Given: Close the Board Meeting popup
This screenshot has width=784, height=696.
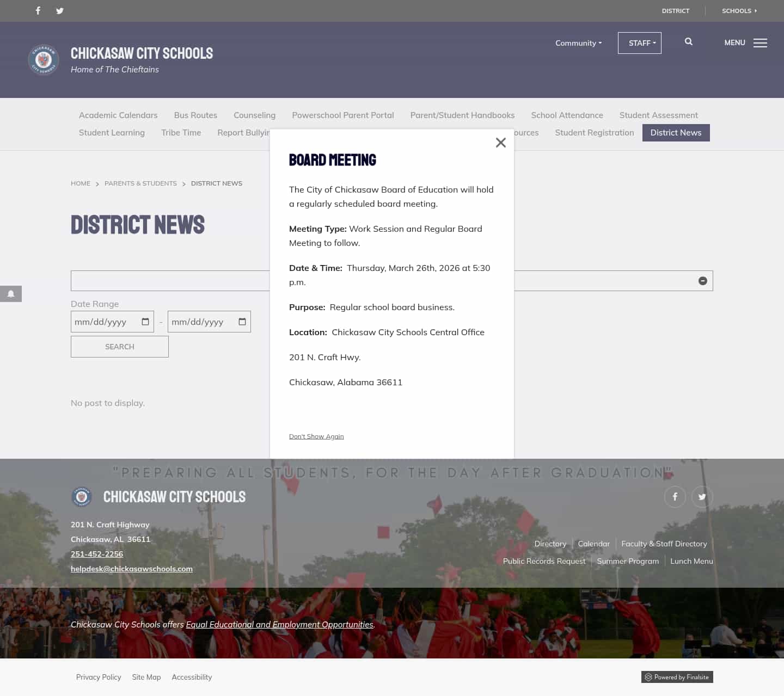Looking at the screenshot, I should coord(501,142).
